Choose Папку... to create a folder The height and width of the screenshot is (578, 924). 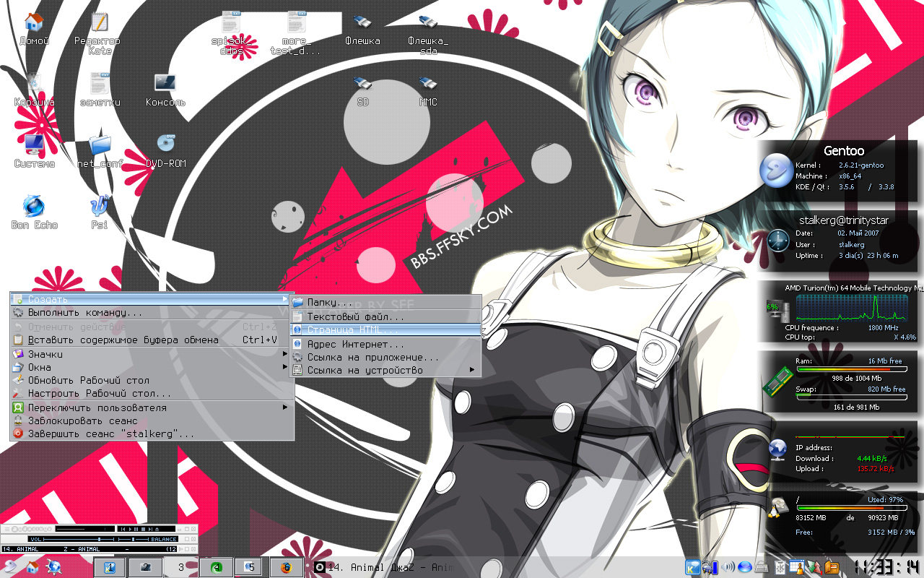(x=385, y=302)
